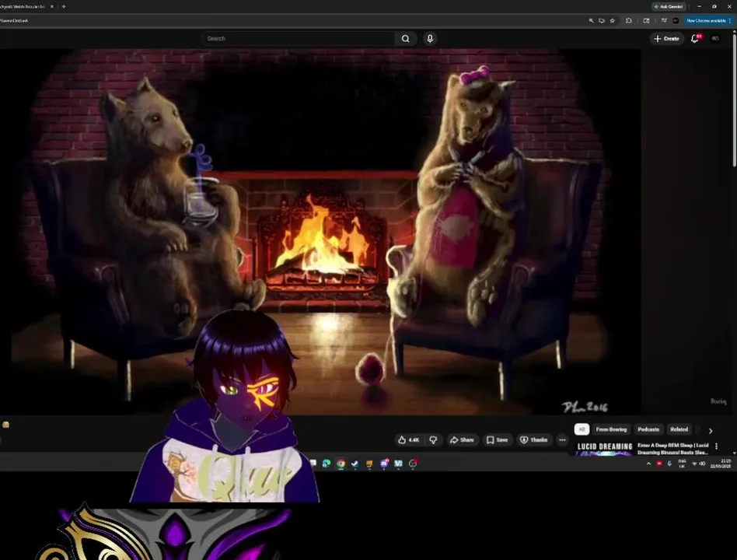Start voice search with the microphone icon
This screenshot has height=560, width=737.
pos(430,39)
